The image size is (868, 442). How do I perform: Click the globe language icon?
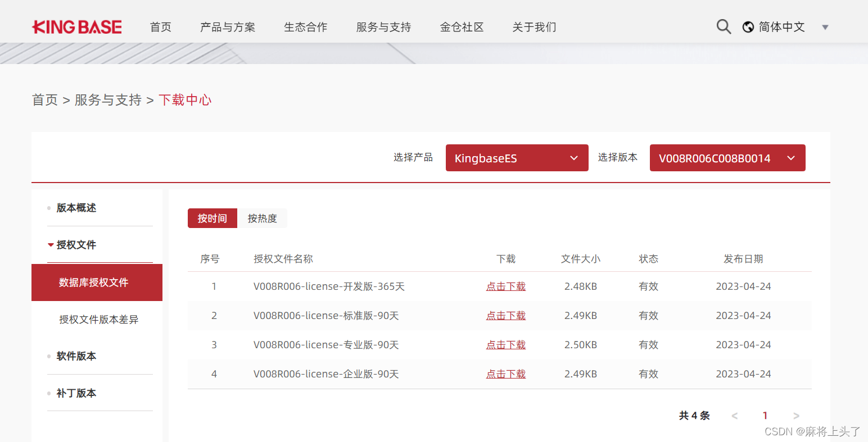click(748, 26)
